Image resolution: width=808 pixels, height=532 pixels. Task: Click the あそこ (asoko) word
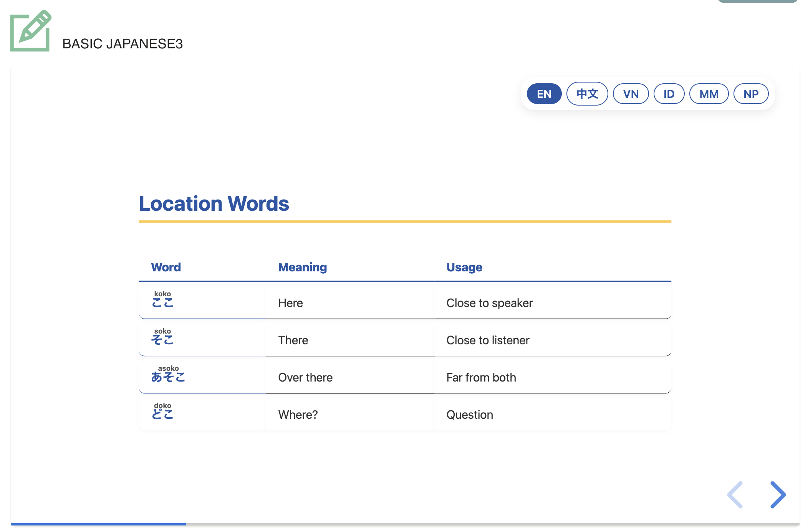coord(168,377)
